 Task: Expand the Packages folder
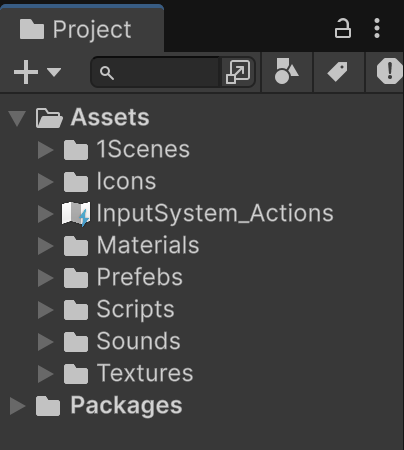17,406
